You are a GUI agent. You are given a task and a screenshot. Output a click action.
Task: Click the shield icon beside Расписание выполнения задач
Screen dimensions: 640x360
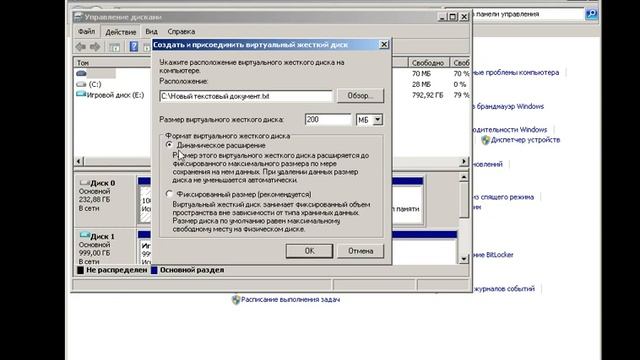coord(236,300)
